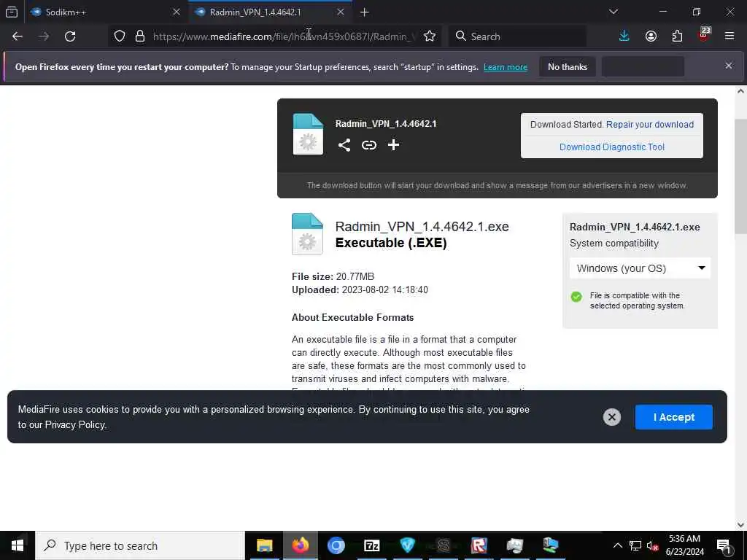Click the Firefox Search box
747x560 pixels.
coord(517,36)
